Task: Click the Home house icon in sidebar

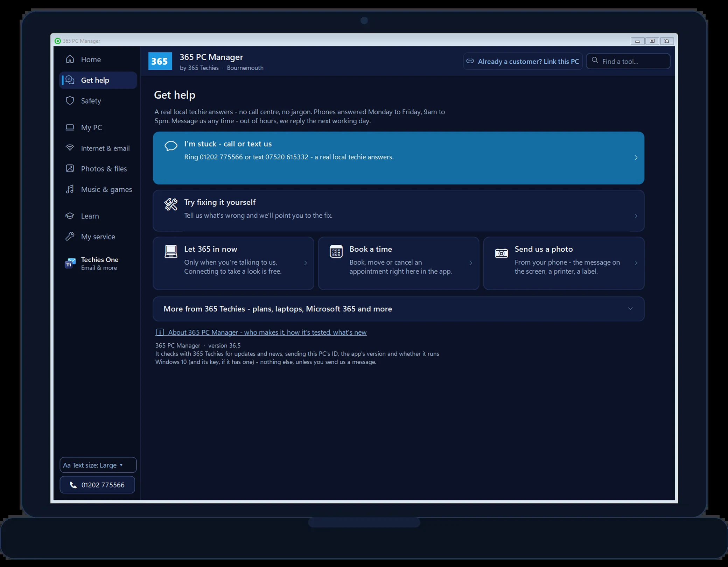Action: tap(70, 59)
